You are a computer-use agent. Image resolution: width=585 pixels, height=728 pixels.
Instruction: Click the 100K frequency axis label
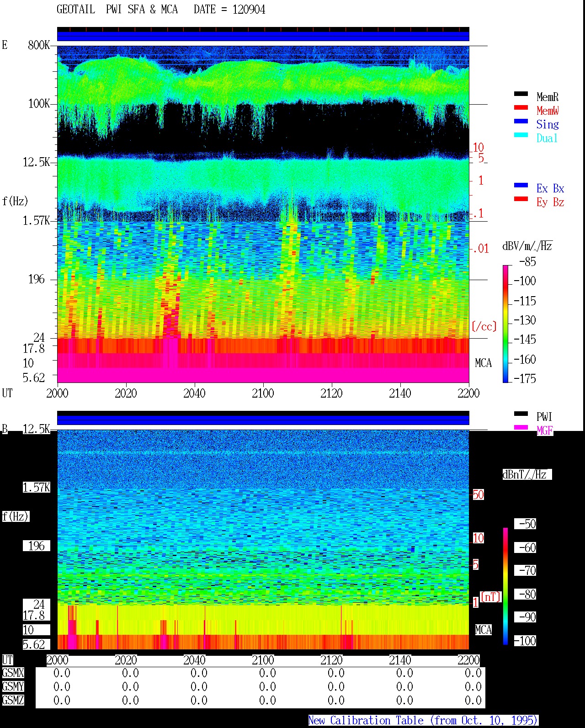(x=39, y=103)
